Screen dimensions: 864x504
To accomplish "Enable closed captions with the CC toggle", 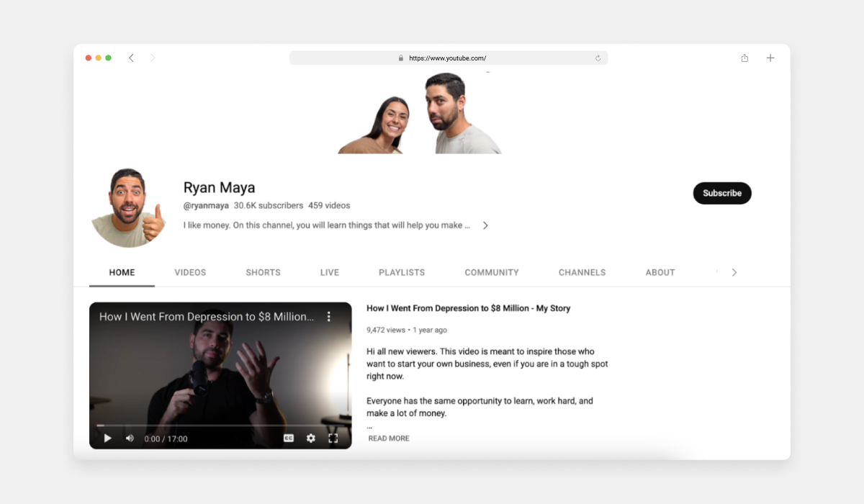I will 290,438.
